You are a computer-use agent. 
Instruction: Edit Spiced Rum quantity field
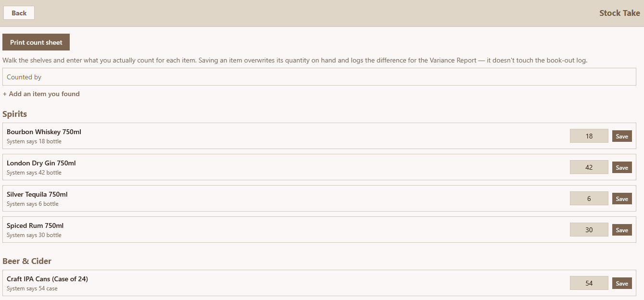click(x=589, y=230)
